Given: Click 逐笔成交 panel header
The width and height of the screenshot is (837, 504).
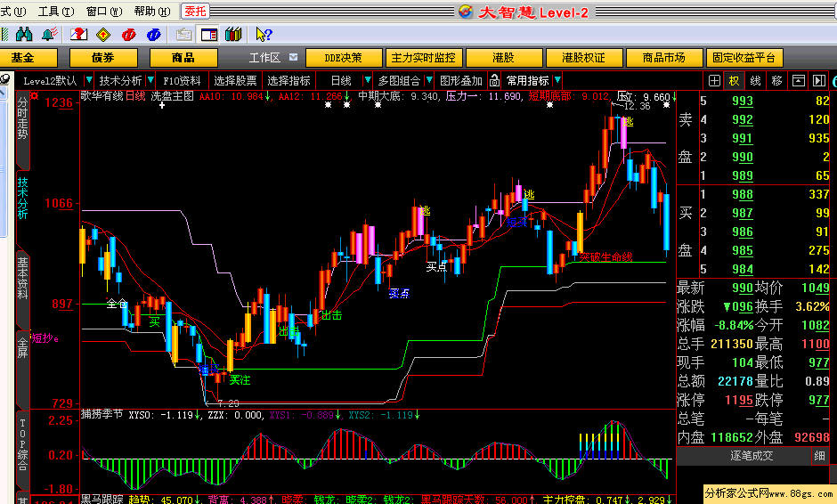Looking at the screenshot, I should (752, 456).
